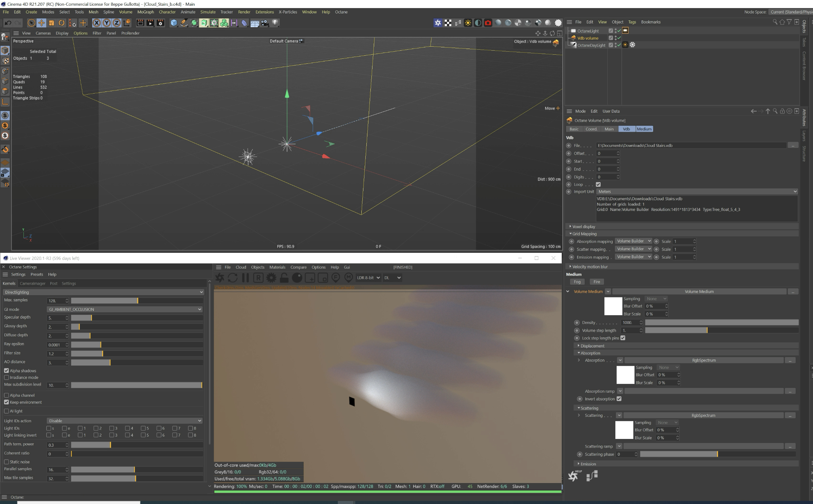The image size is (813, 504).
Task: Open the Edit Render Settings icon
Action: coord(160,23)
